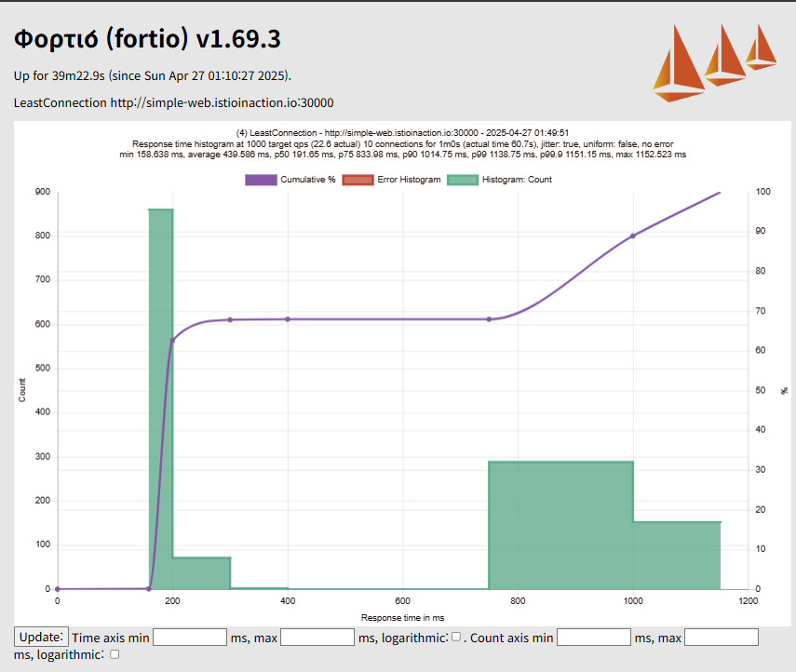
Task: Click the tallest histogram bar near 200 ms
Action: click(x=161, y=399)
